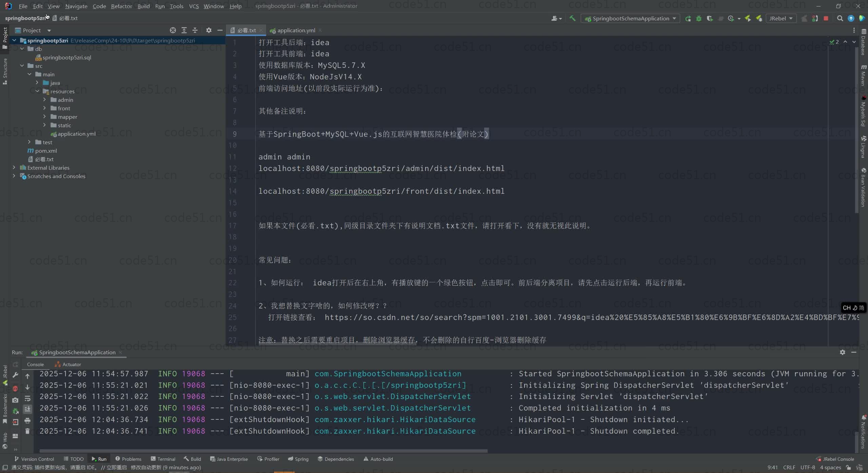Click Search Everywhere magnifier icon

pos(840,18)
